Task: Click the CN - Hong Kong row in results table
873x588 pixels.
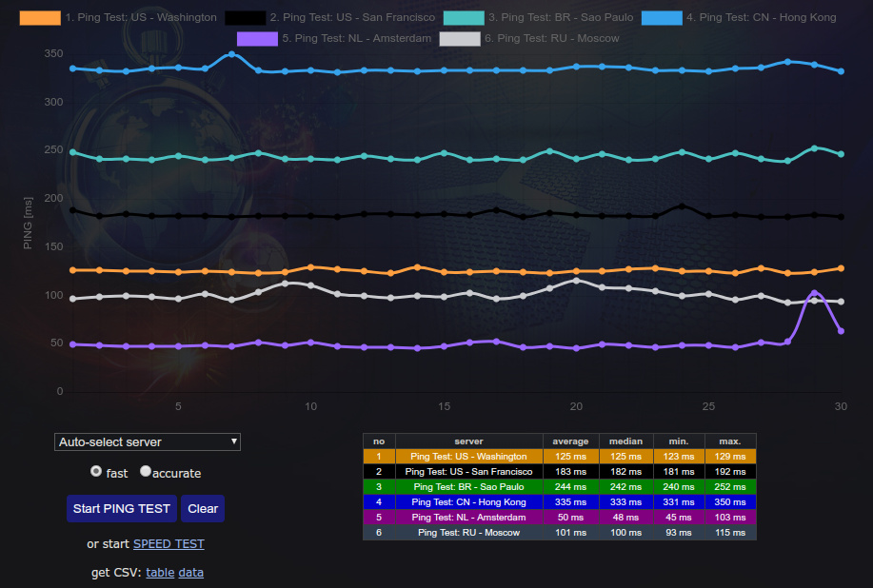Action: 467,502
